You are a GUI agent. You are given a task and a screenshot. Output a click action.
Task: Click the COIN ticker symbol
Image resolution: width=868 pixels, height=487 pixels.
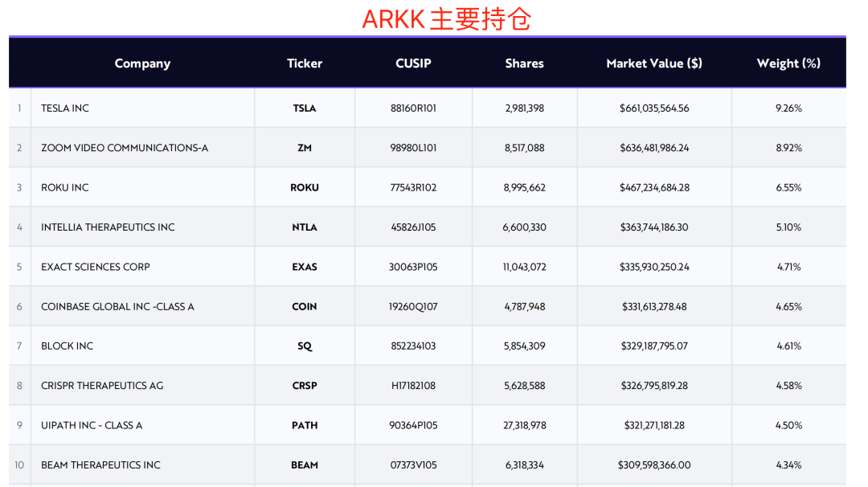coord(305,307)
